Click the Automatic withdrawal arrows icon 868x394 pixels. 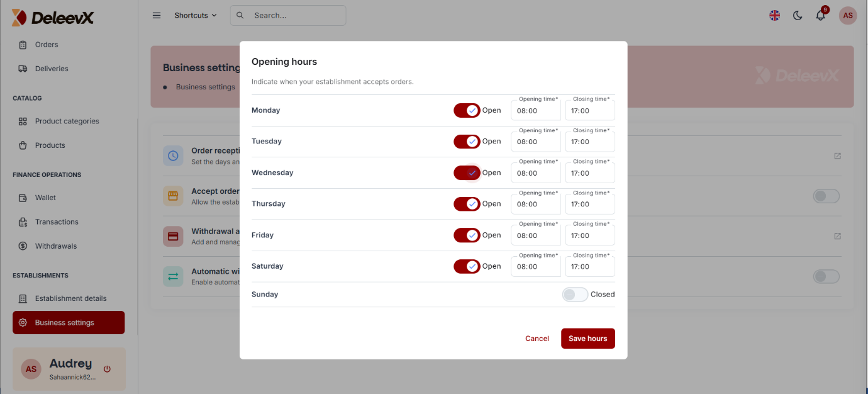point(173,276)
